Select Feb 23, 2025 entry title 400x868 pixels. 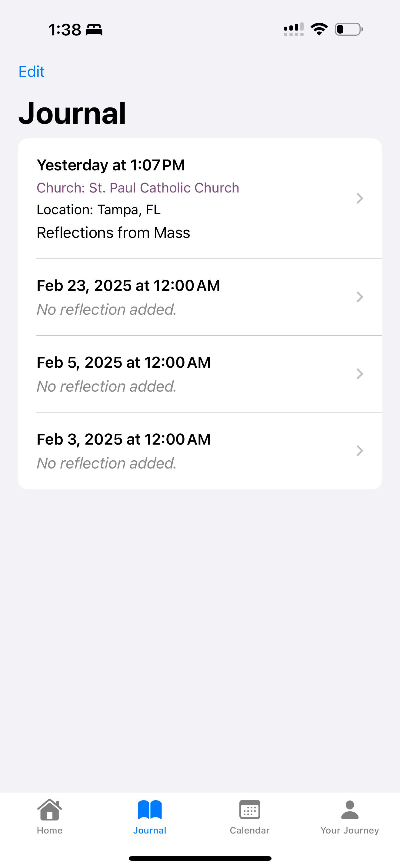pyautogui.click(x=128, y=285)
